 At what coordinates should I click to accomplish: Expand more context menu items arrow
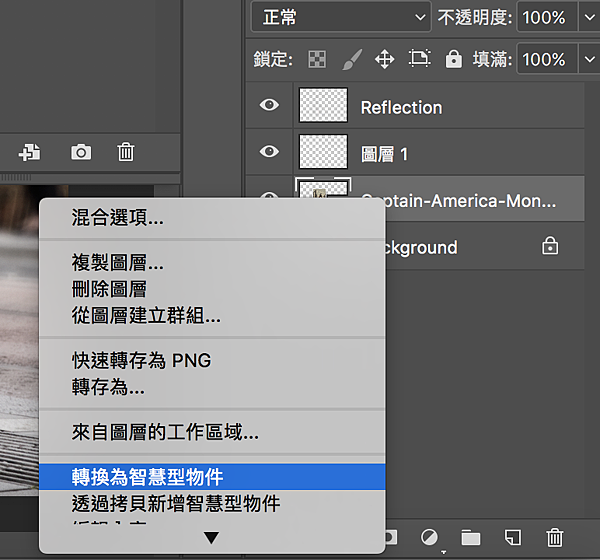[212, 538]
